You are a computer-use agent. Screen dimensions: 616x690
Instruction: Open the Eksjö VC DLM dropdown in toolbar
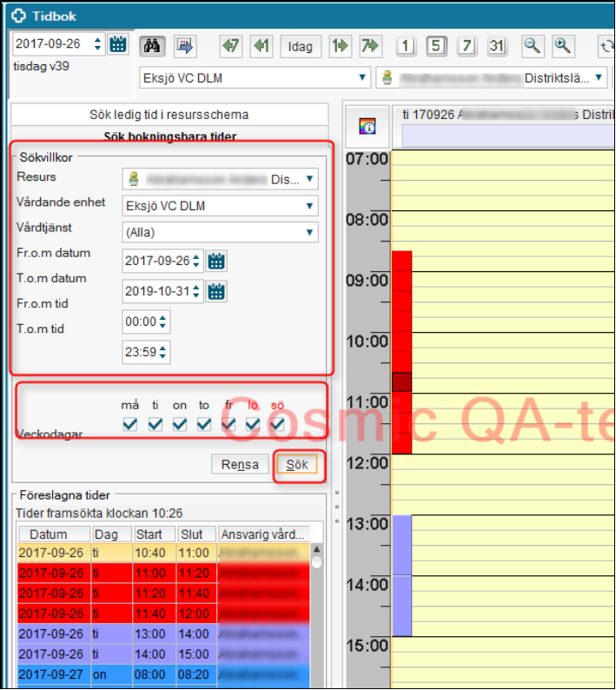362,78
